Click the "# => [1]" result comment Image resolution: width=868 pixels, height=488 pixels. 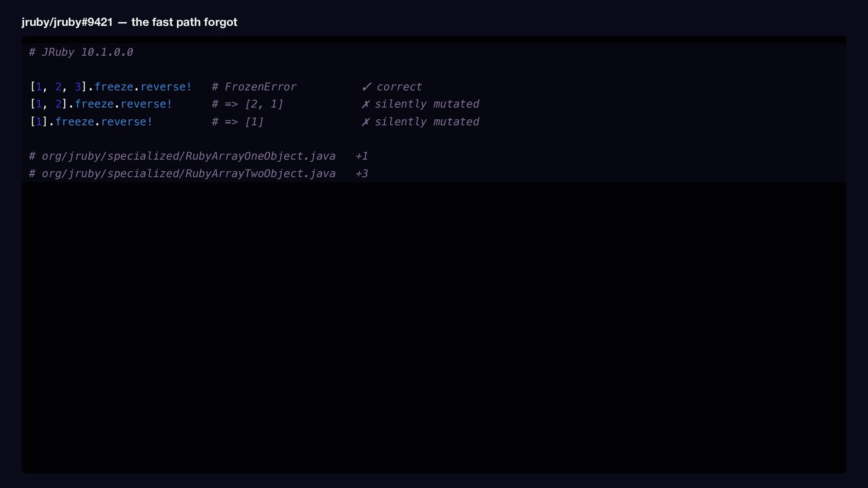[238, 122]
